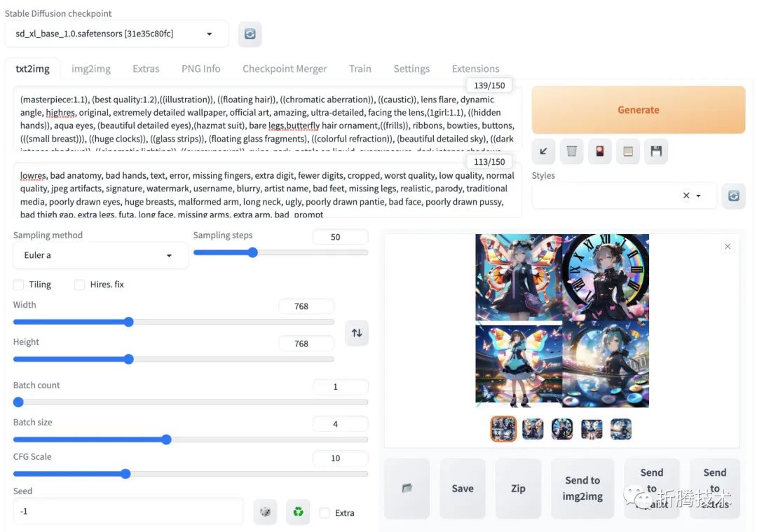Select the fifth thumbnail in gallery strip

[621, 429]
